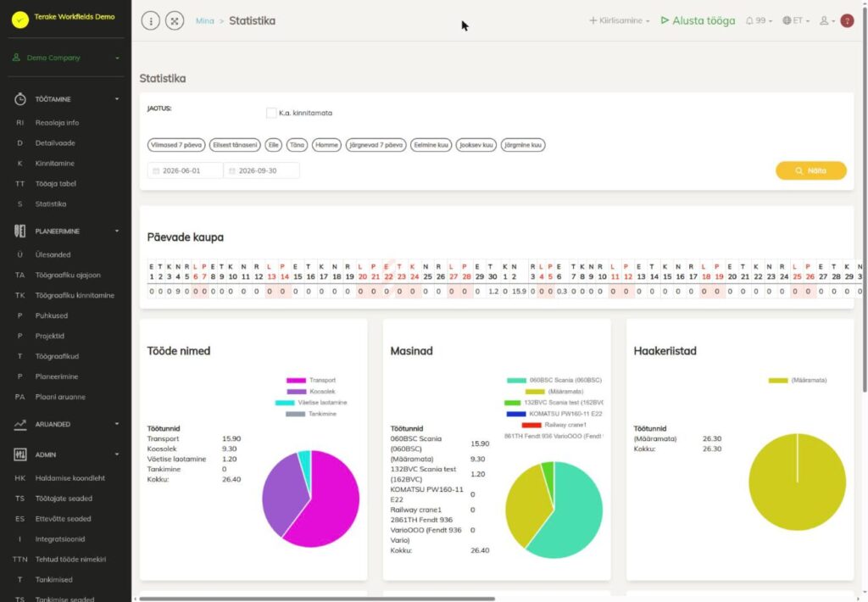This screenshot has height=602, width=868.
Task: Select the Viimased 7 päeva range button
Action: (176, 145)
